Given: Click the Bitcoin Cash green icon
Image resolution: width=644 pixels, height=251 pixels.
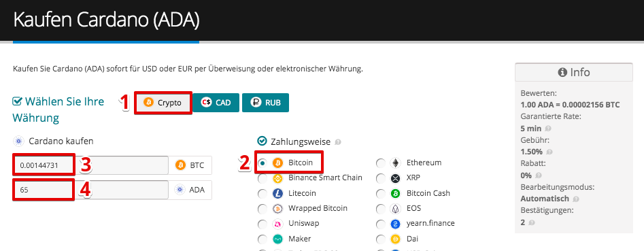Looking at the screenshot, I should (x=395, y=193).
